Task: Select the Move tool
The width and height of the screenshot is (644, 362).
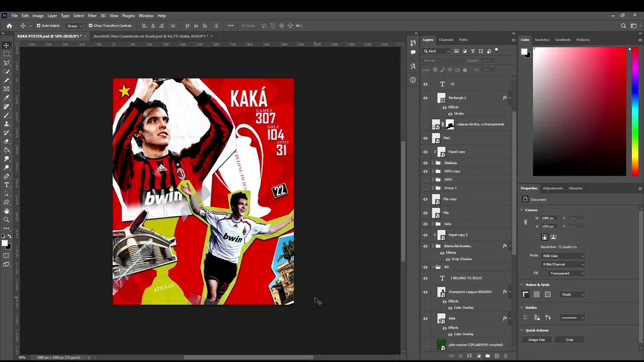Action: coord(7,45)
